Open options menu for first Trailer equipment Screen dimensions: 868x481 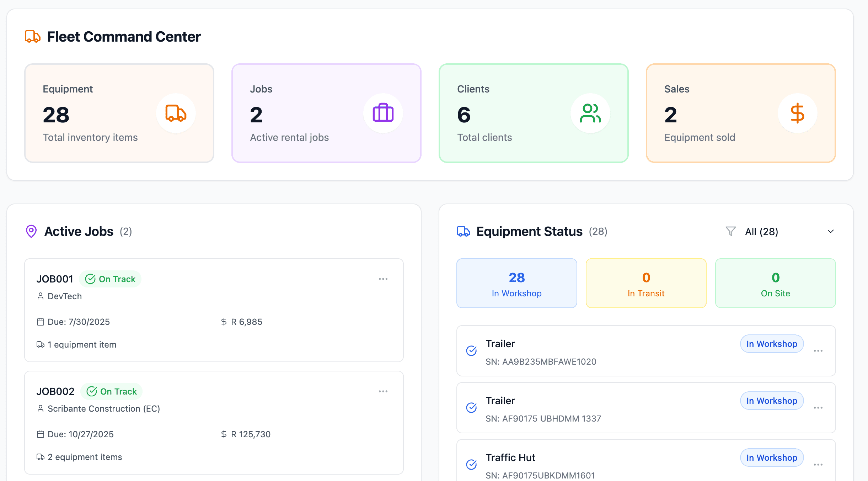coord(818,351)
